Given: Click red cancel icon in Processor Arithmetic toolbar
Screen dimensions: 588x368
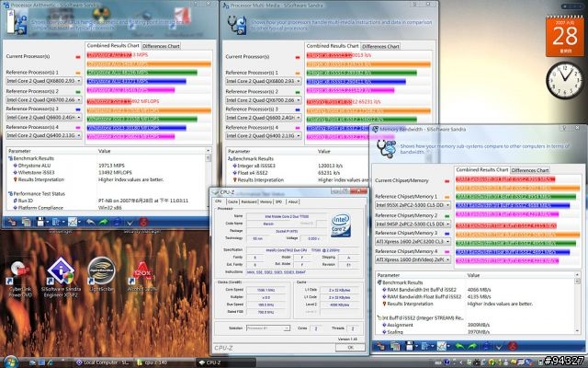Looking at the screenshot, I should [143, 222].
